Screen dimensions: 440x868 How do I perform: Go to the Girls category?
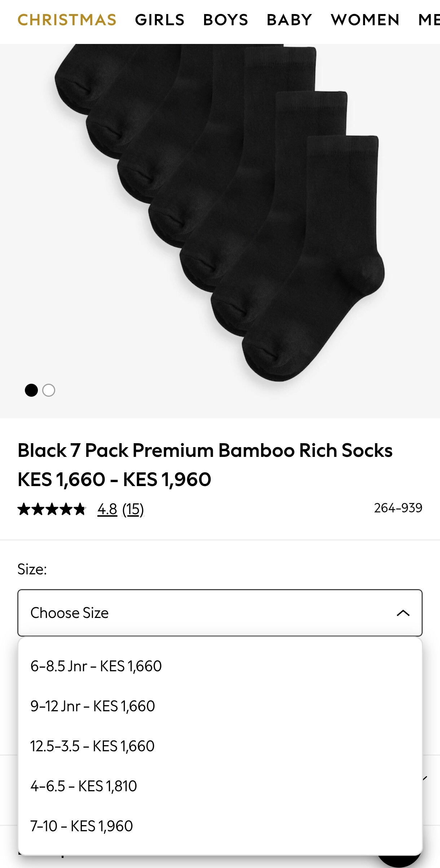coord(160,20)
